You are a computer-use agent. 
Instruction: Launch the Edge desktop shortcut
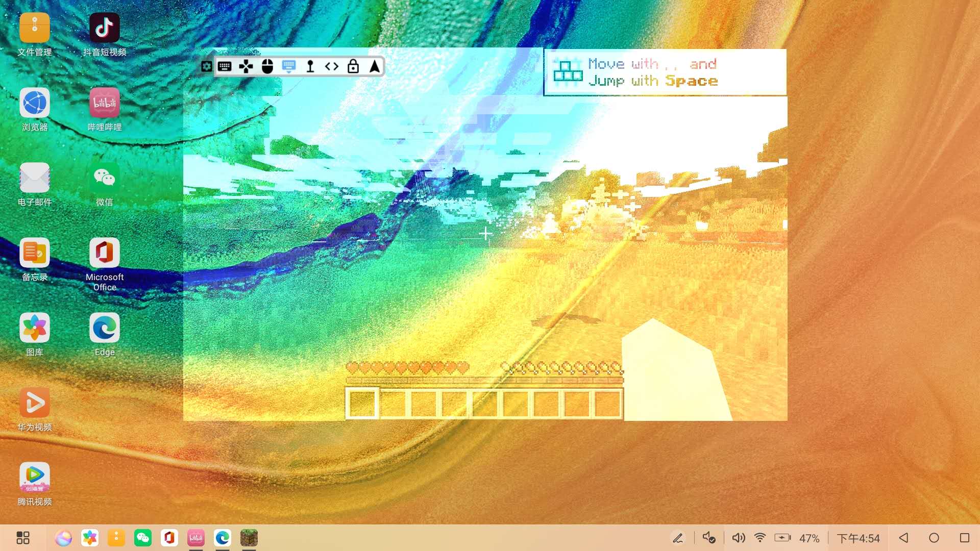click(x=105, y=328)
